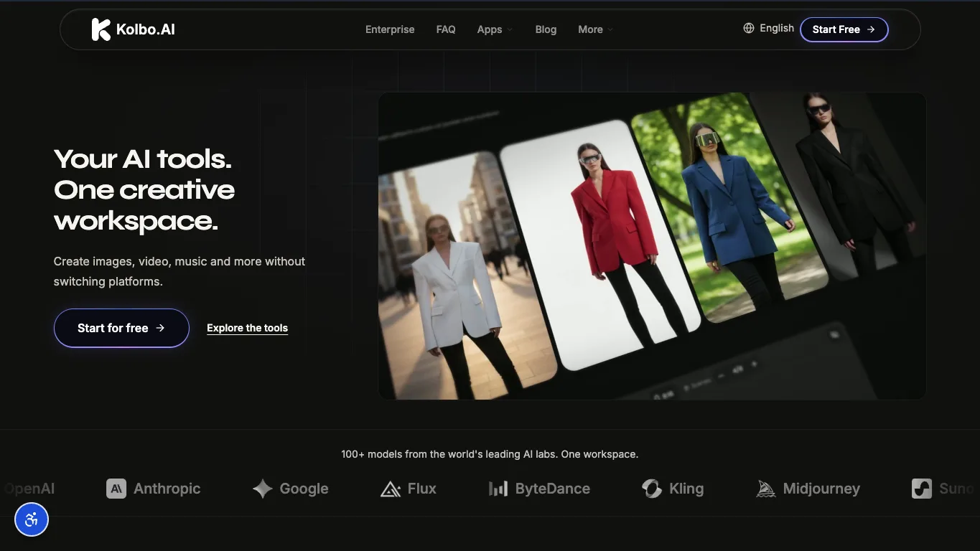This screenshot has height=551, width=980.
Task: Open the accessibility widget icon
Action: click(x=32, y=519)
